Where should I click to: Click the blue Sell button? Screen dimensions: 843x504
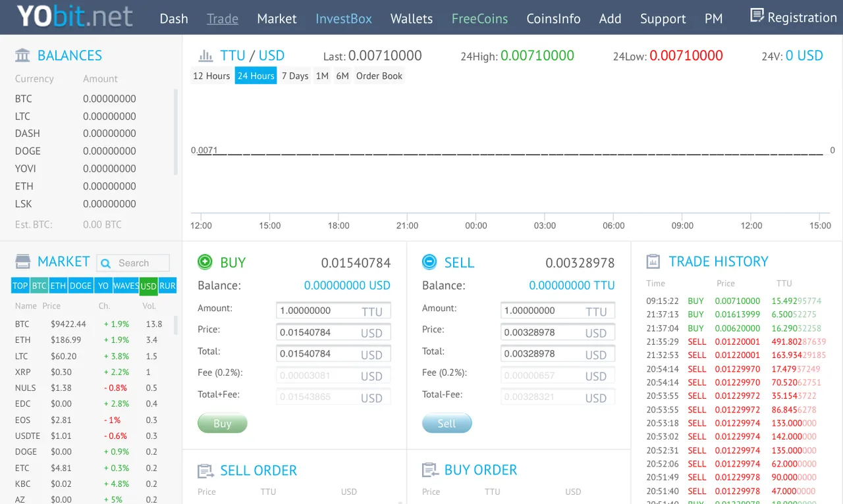pos(447,423)
